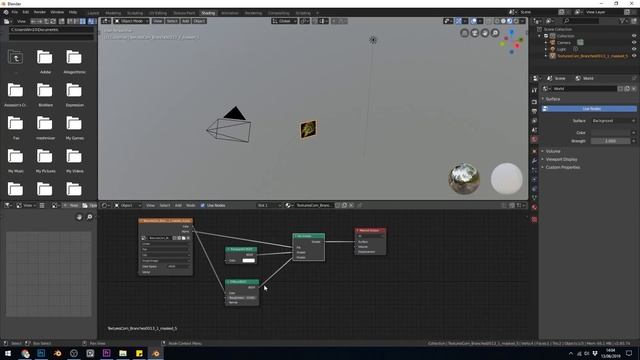Click the Camera object icon in outliner
Image resolution: width=640 pixels, height=360 pixels.
coord(553,42)
